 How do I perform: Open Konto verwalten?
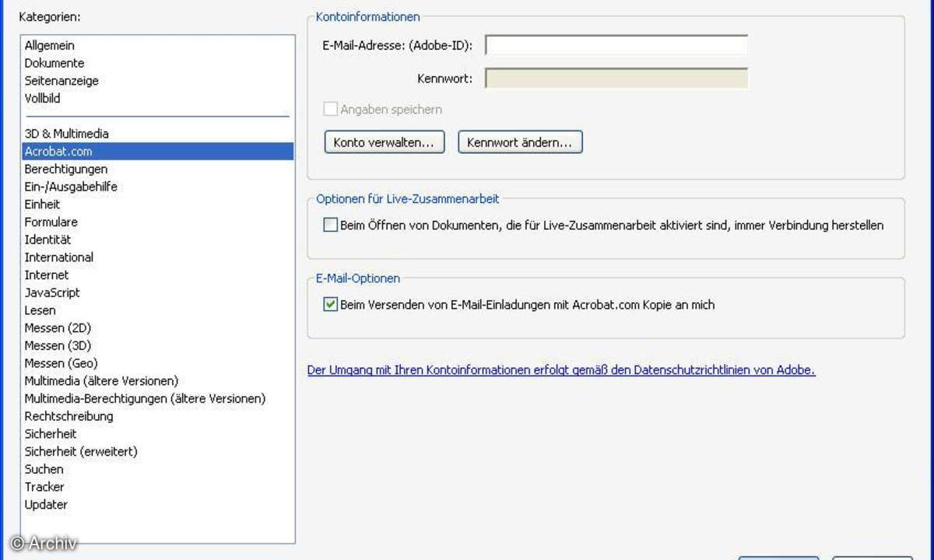pyautogui.click(x=384, y=142)
